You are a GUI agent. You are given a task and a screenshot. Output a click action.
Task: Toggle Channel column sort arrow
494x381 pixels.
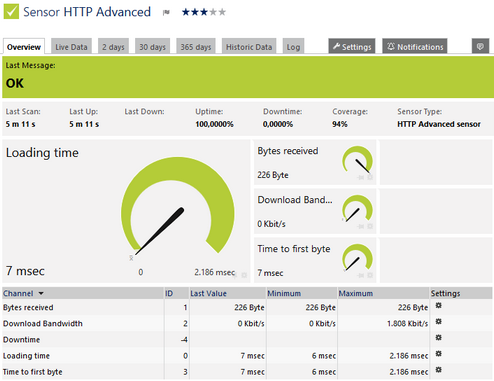[41, 293]
